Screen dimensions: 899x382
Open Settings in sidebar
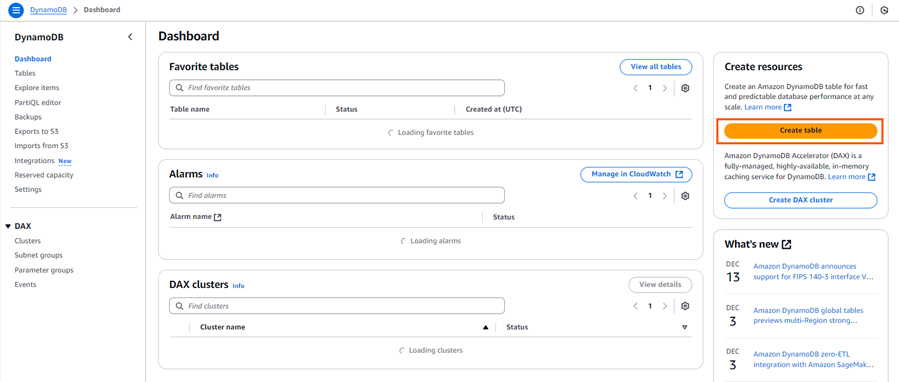28,189
